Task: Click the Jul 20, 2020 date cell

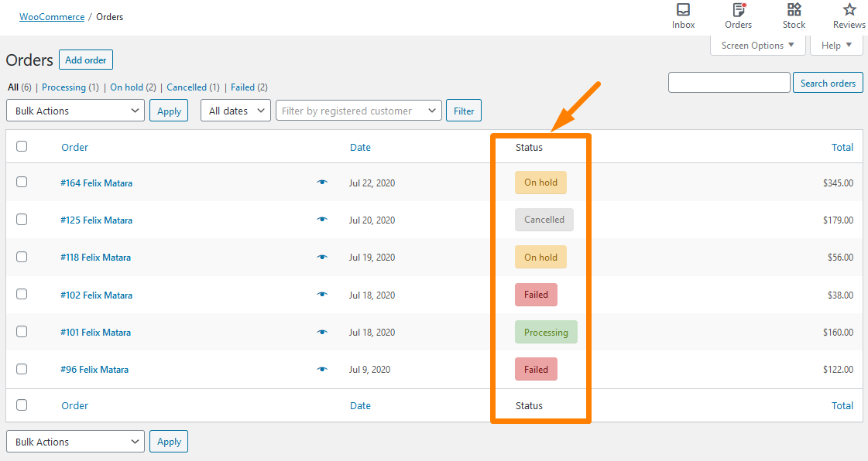Action: point(372,220)
